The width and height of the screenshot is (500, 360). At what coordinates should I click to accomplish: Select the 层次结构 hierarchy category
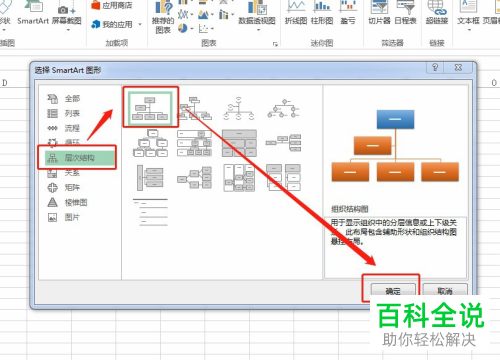[79, 158]
